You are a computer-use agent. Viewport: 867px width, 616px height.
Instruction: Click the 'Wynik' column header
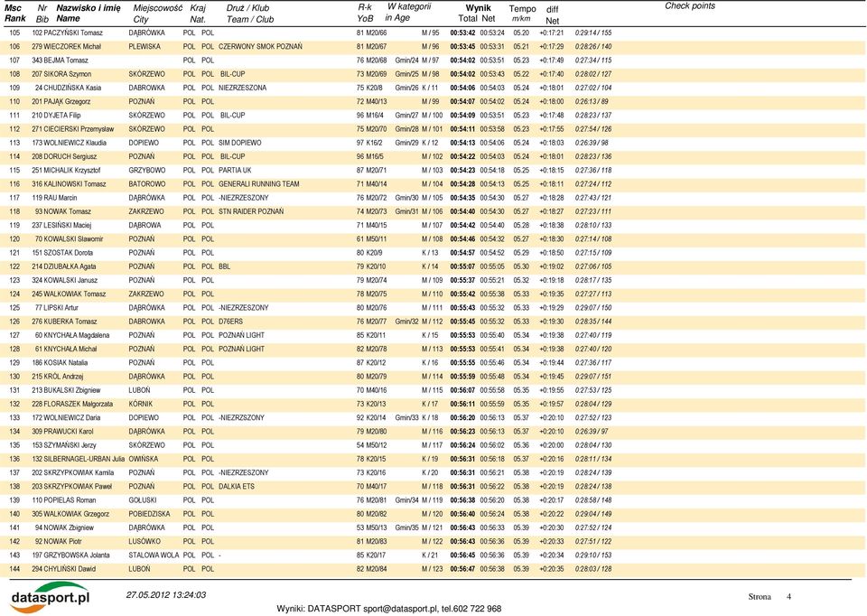[x=479, y=8]
